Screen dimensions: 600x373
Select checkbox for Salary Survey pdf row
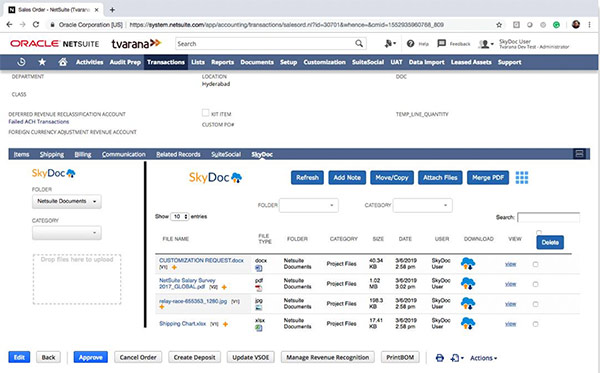(x=535, y=284)
